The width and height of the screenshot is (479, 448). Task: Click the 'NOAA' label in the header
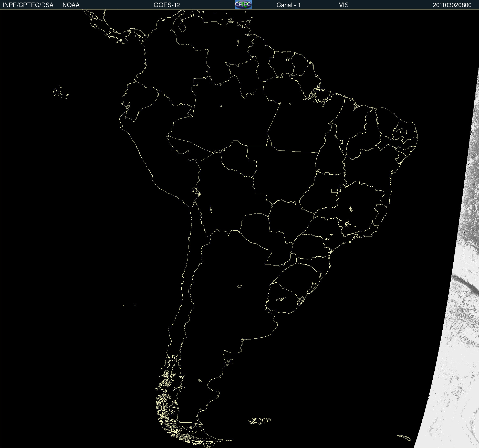[71, 5]
